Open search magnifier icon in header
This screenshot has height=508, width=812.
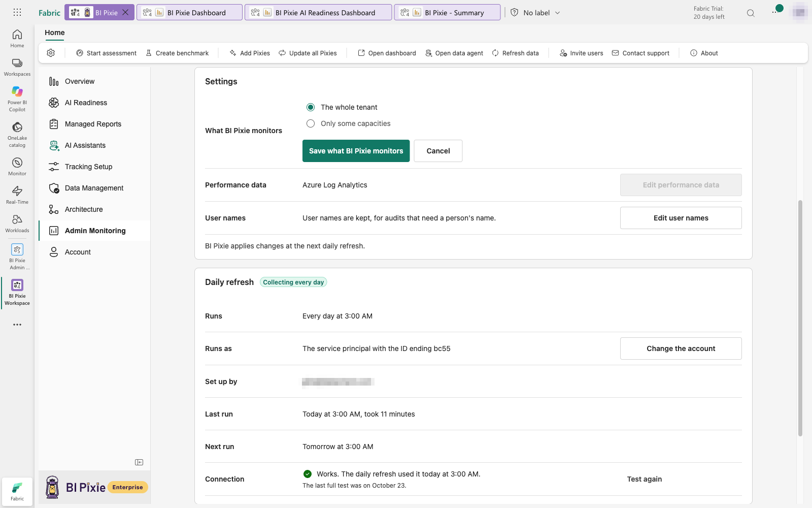pyautogui.click(x=751, y=13)
